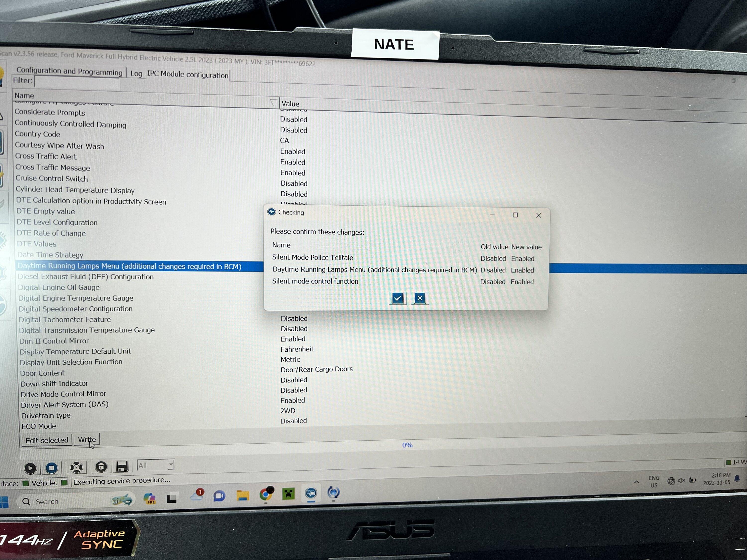Close the Checking dialog
This screenshot has width=747, height=560.
[x=539, y=215]
